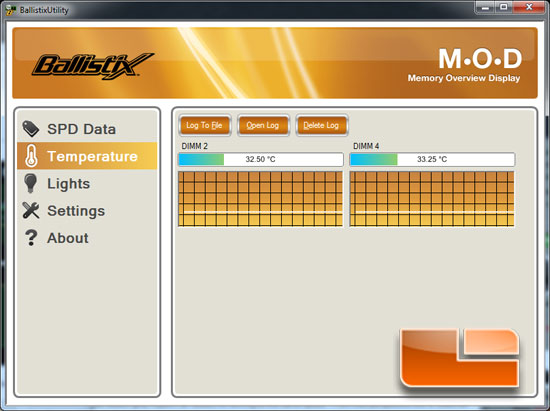Click the wrench and screwdriver Settings icon
Viewport: 550px width, 411px height.
(31, 210)
